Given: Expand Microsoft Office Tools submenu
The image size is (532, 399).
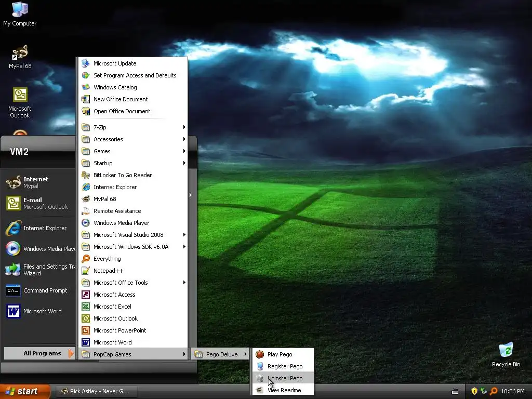Looking at the screenshot, I should pos(133,283).
